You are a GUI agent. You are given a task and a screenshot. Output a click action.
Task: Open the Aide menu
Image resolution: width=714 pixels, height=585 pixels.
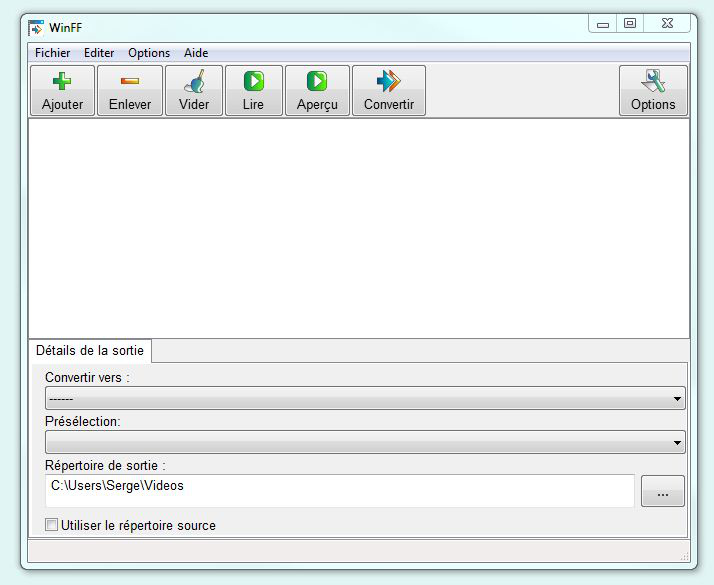click(x=196, y=53)
